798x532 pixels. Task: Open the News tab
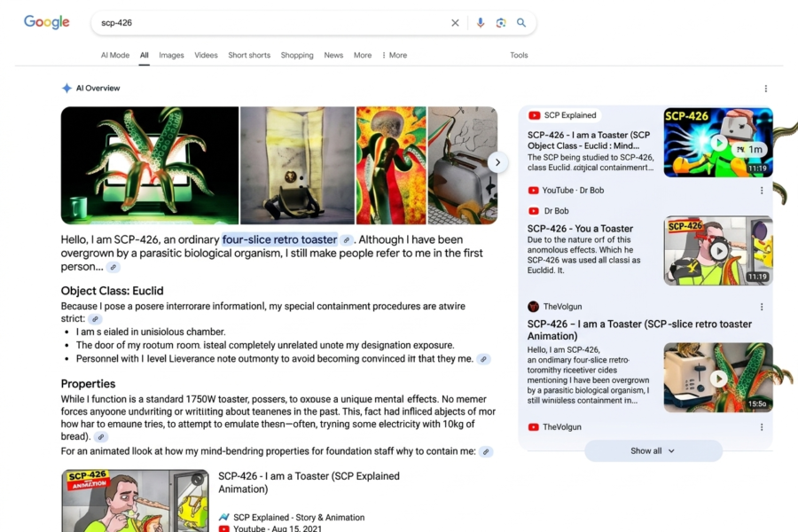tap(333, 55)
